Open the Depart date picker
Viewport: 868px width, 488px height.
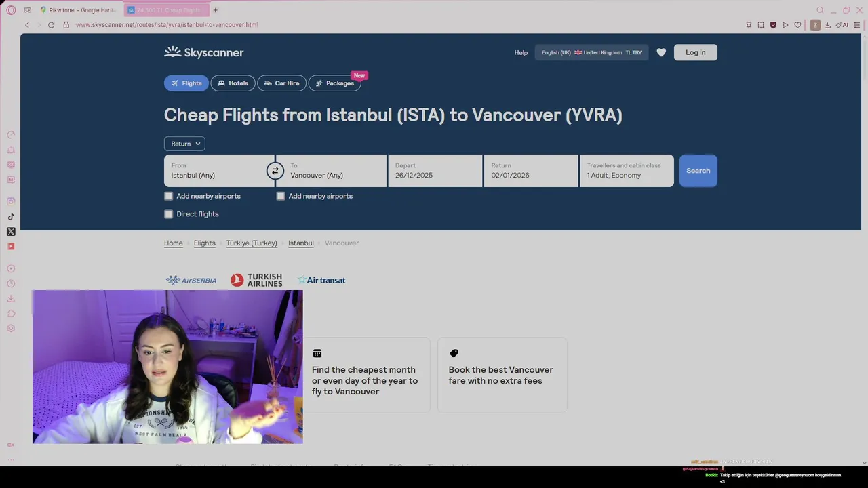[x=435, y=171]
